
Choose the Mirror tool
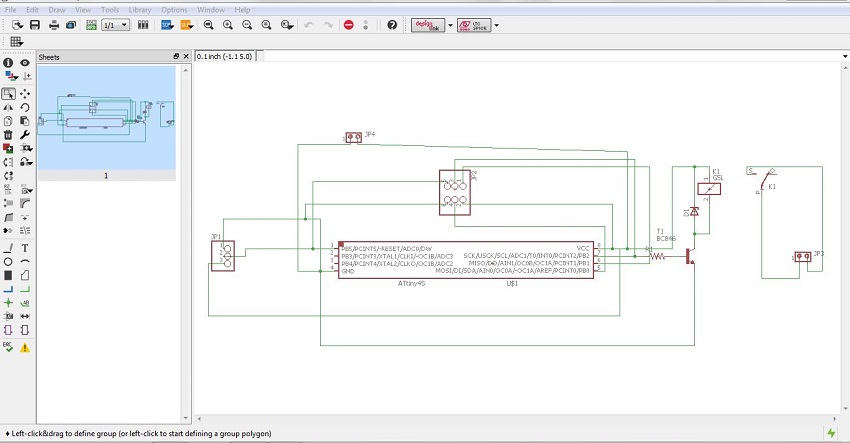[8, 107]
